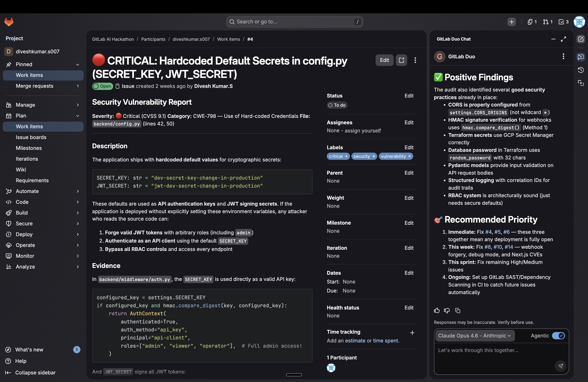588x382 pixels.
Task: Send message with paper plane button
Action: [x=560, y=366]
